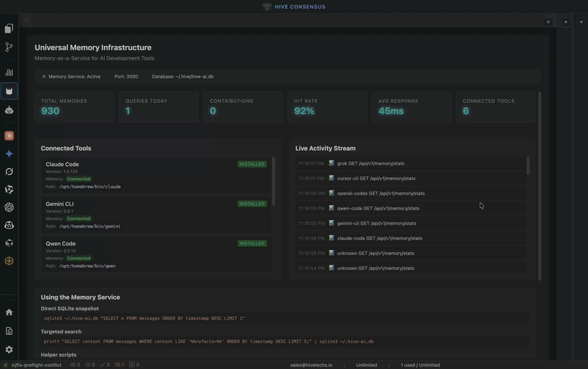Screen dimensions: 588x369
Task: Click the Live Activity Stream scrollbar
Action: click(x=528, y=166)
